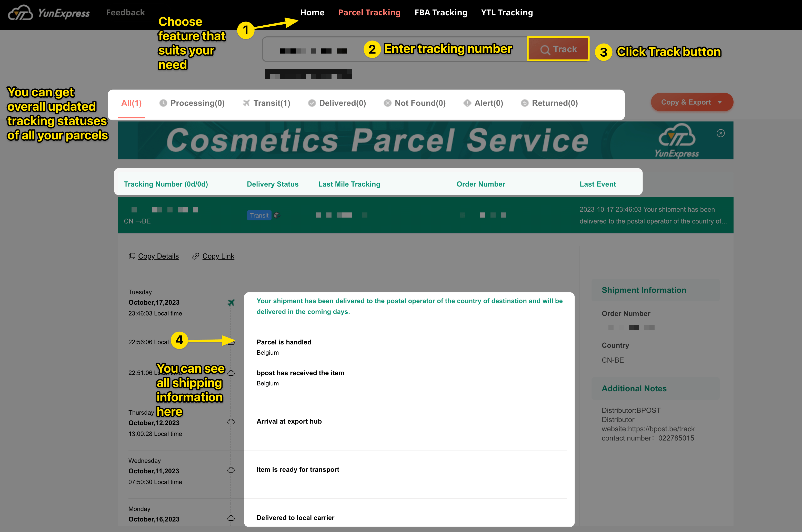
Task: Click the 'Delivered to local carrier' event
Action: [x=296, y=518]
